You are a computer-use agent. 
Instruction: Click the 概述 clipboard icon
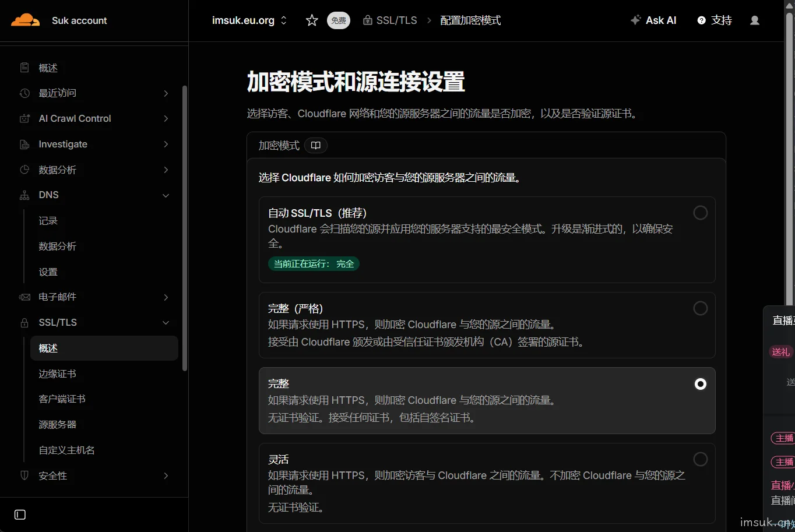(24, 68)
